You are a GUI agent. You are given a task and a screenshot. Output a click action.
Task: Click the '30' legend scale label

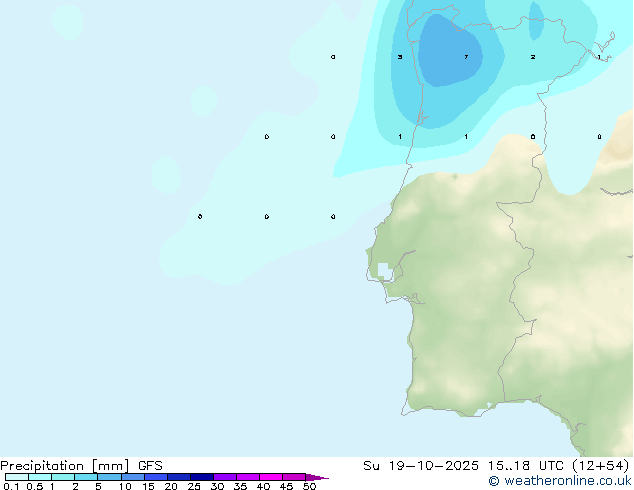[x=217, y=486]
